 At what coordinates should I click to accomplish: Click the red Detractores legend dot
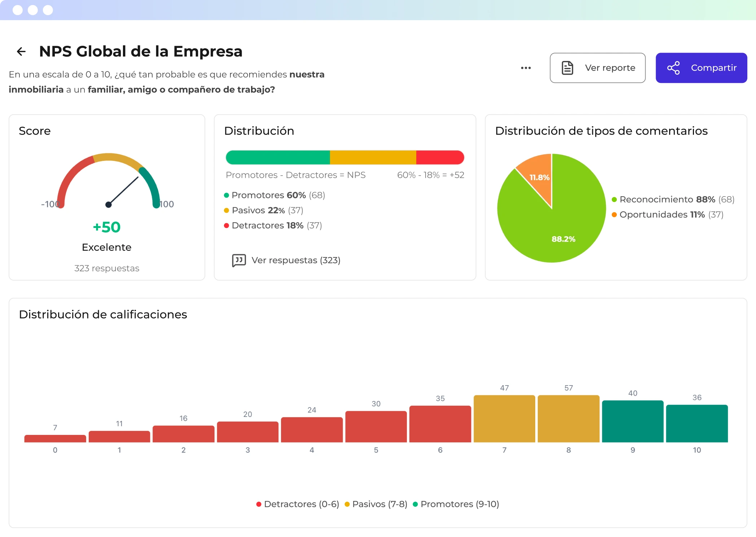coord(226,225)
